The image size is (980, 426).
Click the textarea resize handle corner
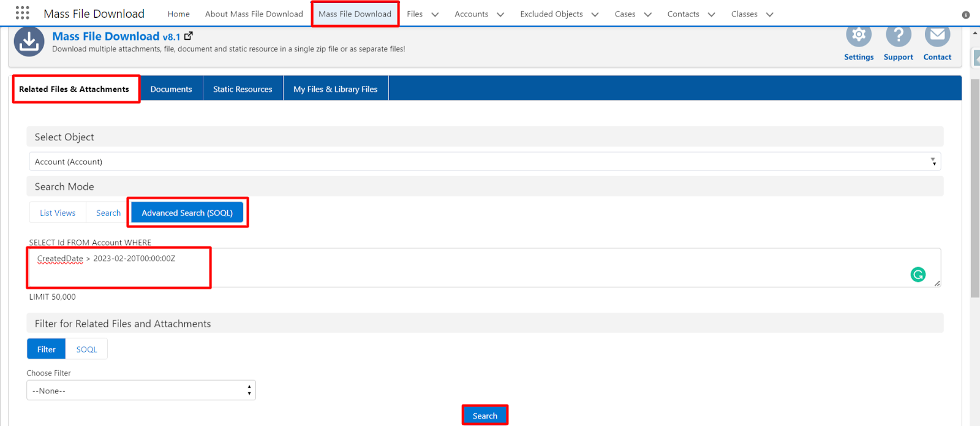click(937, 283)
